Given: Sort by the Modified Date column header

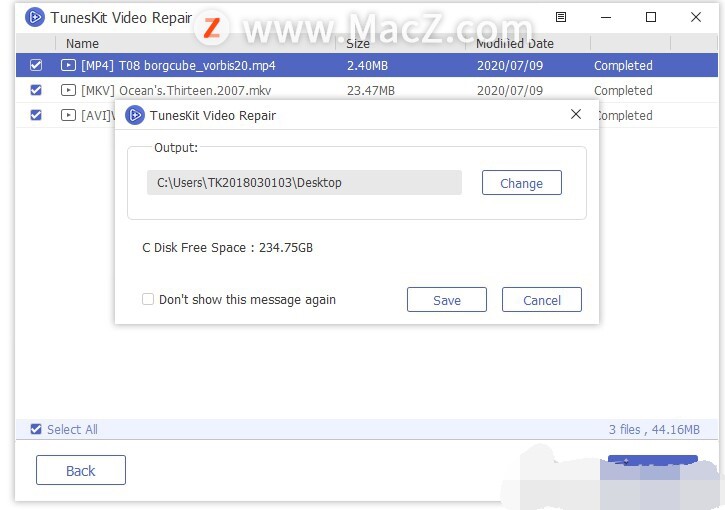Looking at the screenshot, I should click(515, 44).
